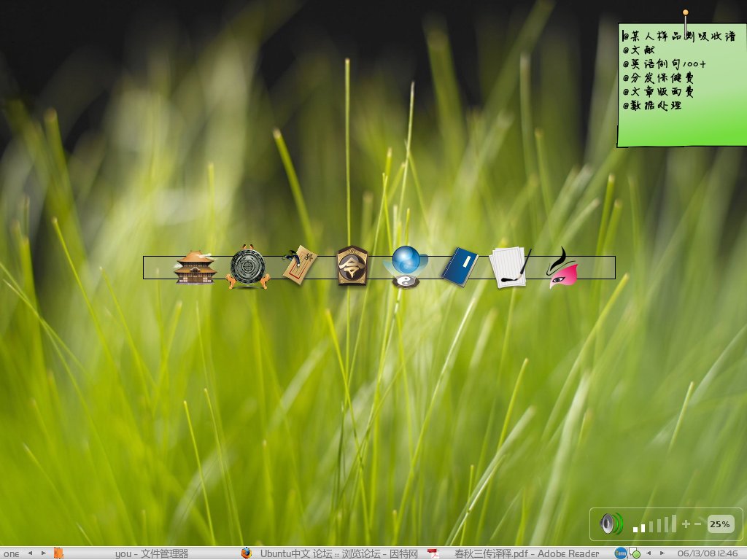
Task: Click the workspace name 'one' label
Action: [11, 554]
